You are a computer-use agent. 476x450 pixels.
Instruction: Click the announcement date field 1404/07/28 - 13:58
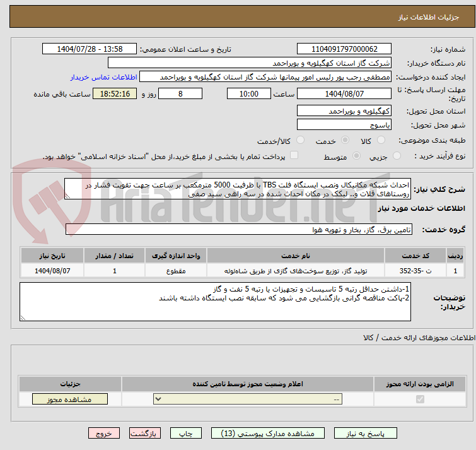click(90, 49)
